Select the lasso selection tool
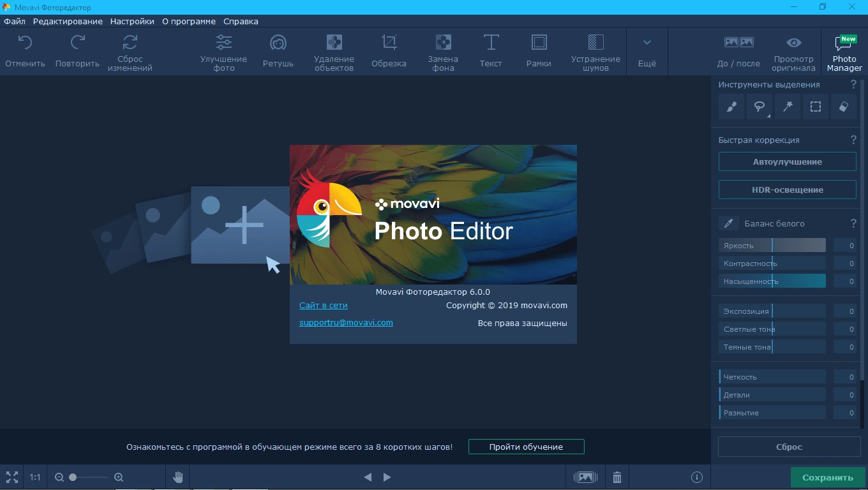868x490 pixels. click(x=759, y=107)
